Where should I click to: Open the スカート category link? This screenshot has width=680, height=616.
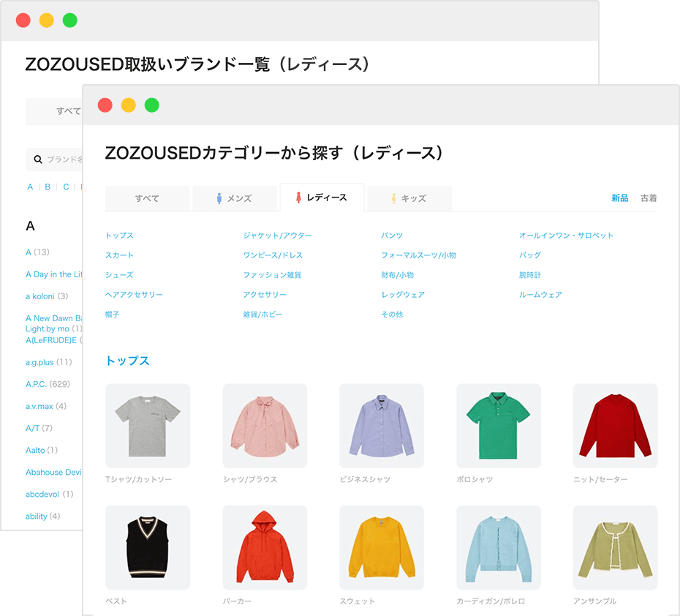pos(119,255)
